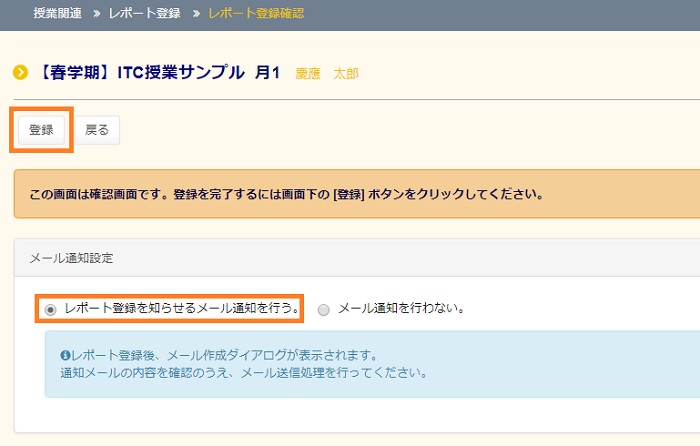Open 授業関連 in the breadcrumb

point(59,14)
